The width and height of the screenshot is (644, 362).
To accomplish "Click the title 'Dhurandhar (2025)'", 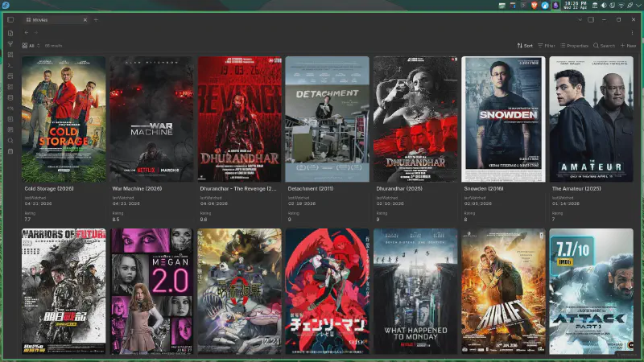I will point(399,188).
